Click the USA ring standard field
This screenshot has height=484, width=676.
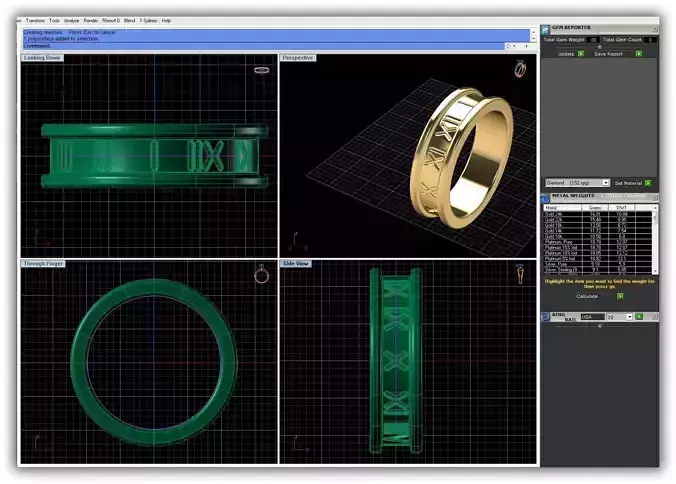pyautogui.click(x=592, y=317)
